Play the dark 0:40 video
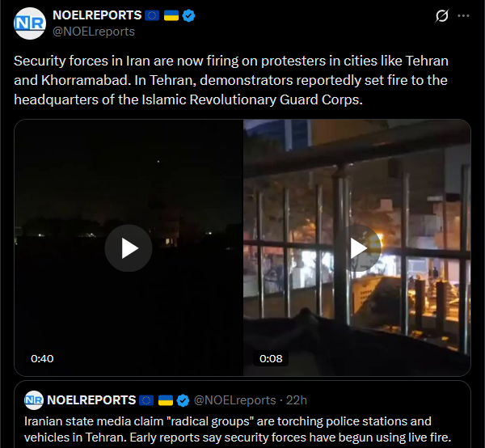Viewport: 485px width, 448px height. tap(129, 248)
